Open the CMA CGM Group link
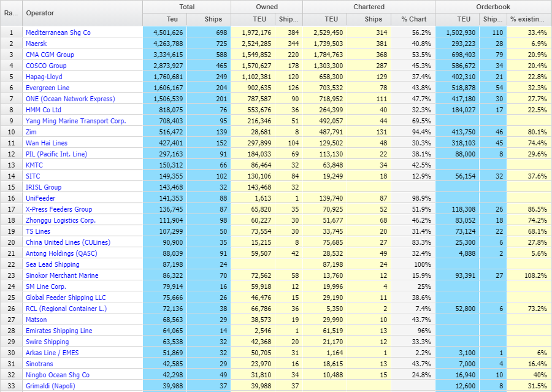Viewport: 552px width, 392px height. [x=50, y=55]
